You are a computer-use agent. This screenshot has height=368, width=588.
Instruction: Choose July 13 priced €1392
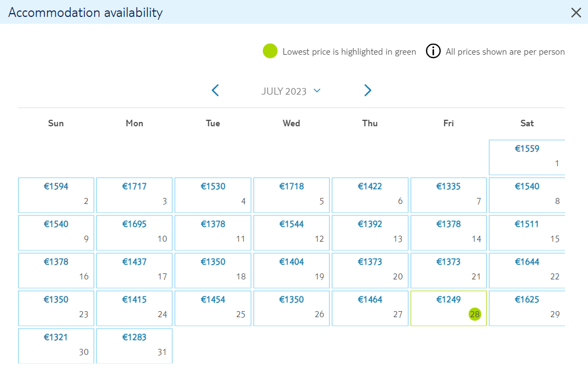click(370, 233)
